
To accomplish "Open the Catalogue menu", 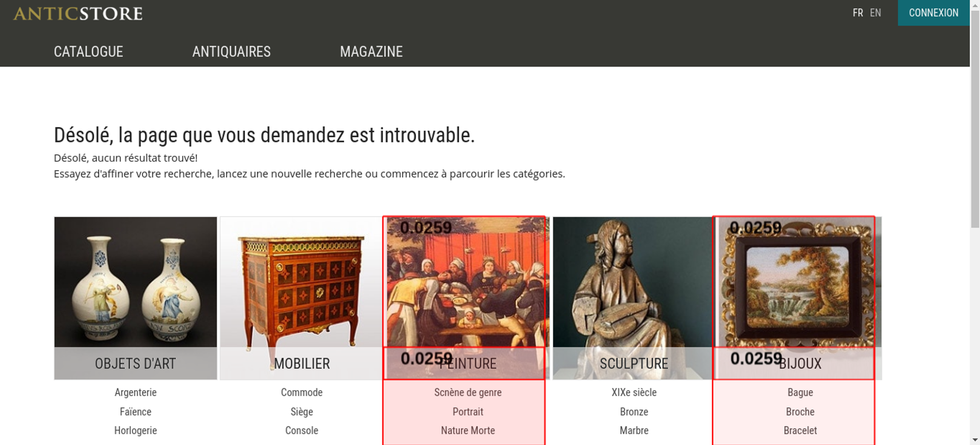I will point(88,51).
